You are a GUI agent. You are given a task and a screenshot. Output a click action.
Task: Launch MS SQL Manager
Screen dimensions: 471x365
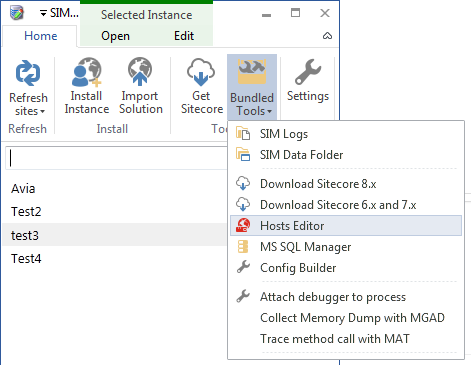(x=346, y=247)
